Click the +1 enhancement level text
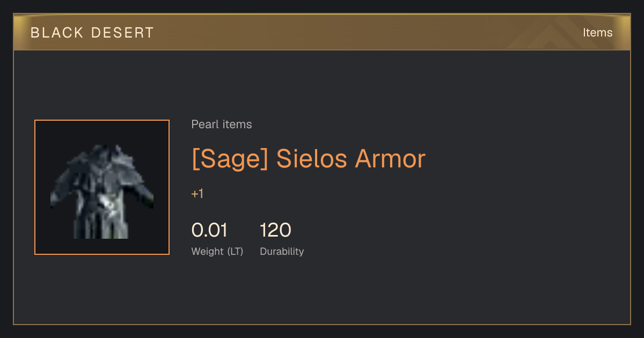644x338 pixels. [x=197, y=194]
